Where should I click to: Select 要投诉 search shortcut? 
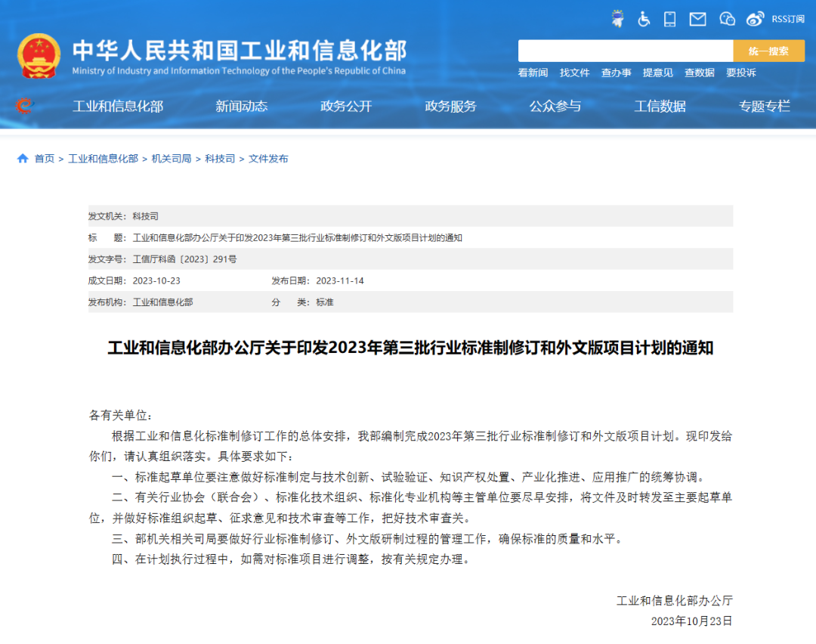pos(741,73)
